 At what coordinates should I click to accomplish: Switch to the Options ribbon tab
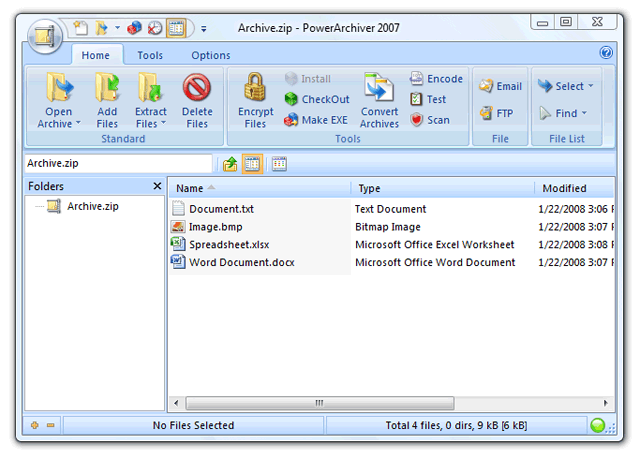(x=210, y=56)
